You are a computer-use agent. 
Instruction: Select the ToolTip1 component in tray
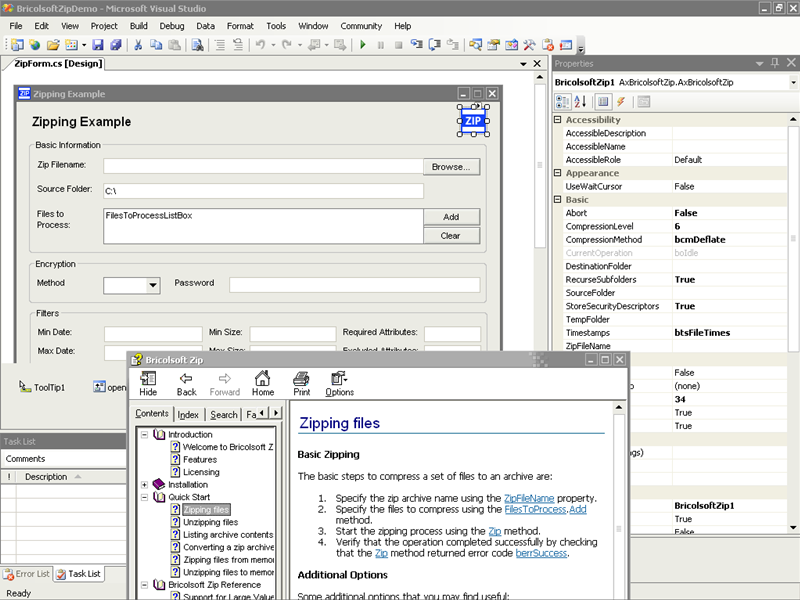[42, 387]
